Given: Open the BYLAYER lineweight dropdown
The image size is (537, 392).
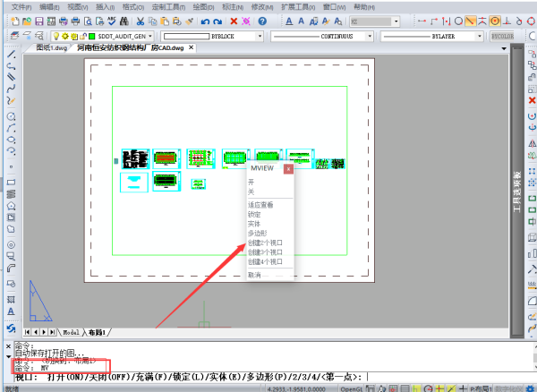Looking at the screenshot, I should pyautogui.click(x=480, y=36).
